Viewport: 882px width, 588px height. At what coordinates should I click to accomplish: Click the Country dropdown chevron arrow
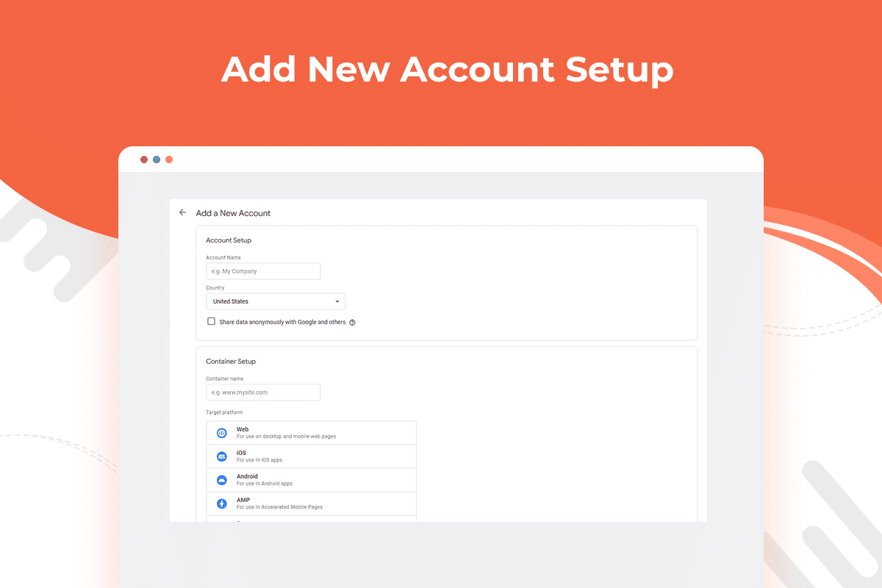(x=337, y=301)
